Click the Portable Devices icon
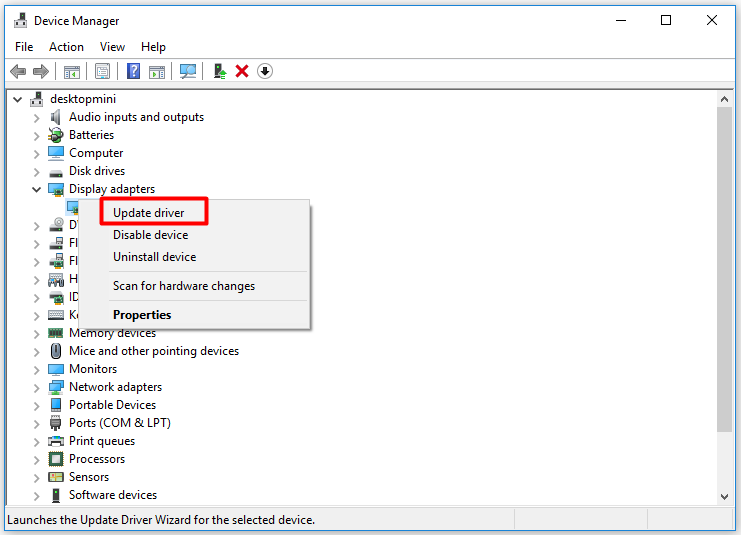Screen dimensions: 741x535 point(56,405)
